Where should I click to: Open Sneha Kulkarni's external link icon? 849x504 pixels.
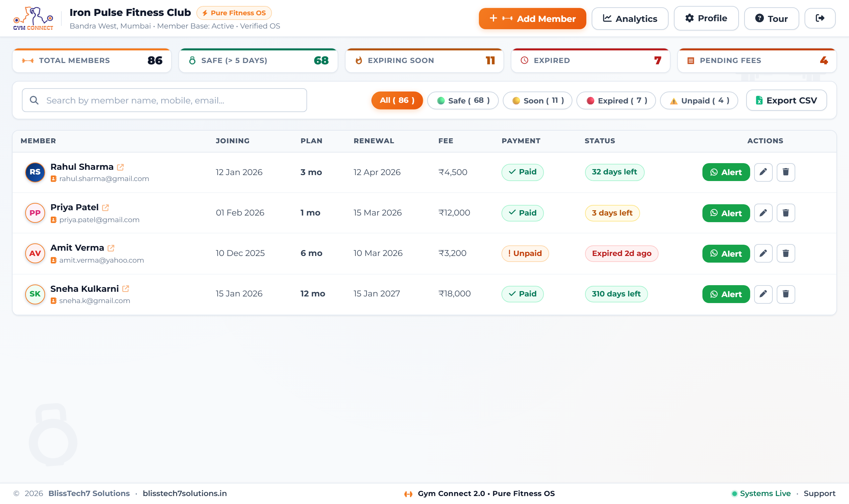(126, 289)
